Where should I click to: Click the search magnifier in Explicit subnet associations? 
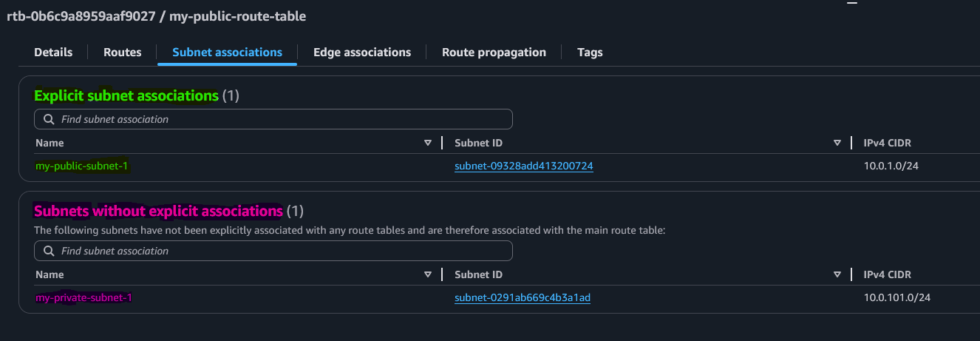pyautogui.click(x=49, y=119)
